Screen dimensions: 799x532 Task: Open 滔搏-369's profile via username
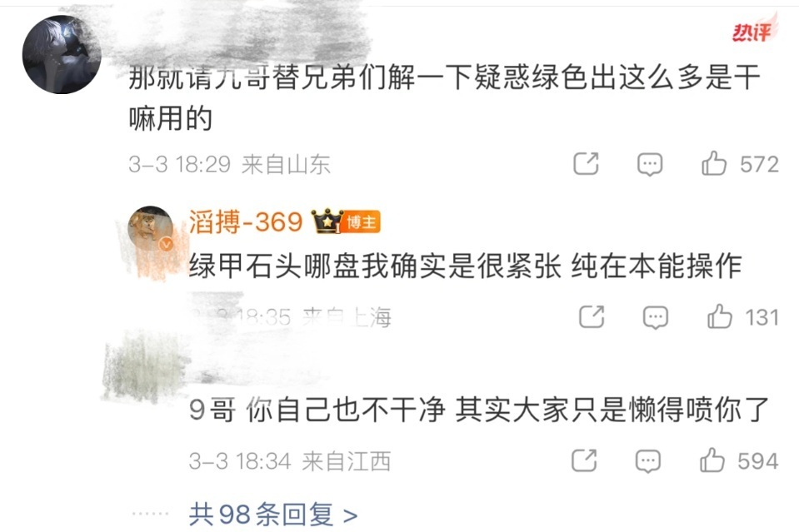click(246, 222)
